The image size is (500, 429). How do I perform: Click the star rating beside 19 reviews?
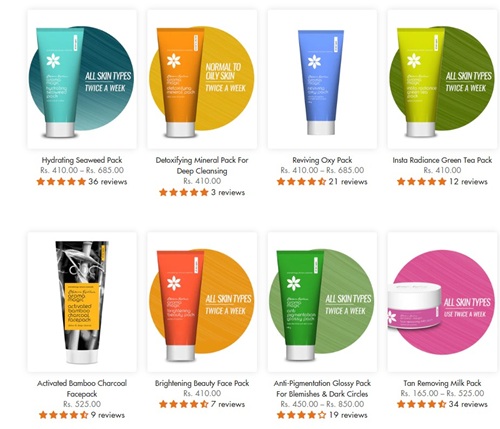pos(301,415)
